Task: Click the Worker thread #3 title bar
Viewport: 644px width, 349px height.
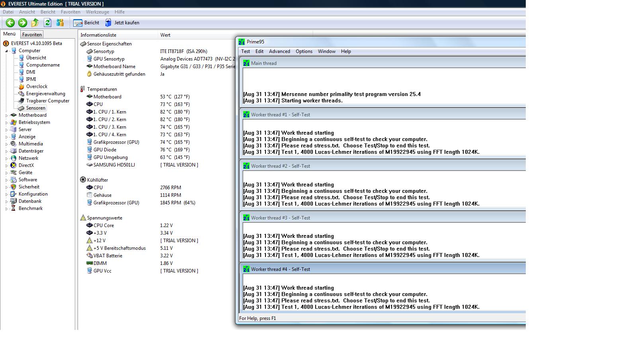Action: click(384, 218)
